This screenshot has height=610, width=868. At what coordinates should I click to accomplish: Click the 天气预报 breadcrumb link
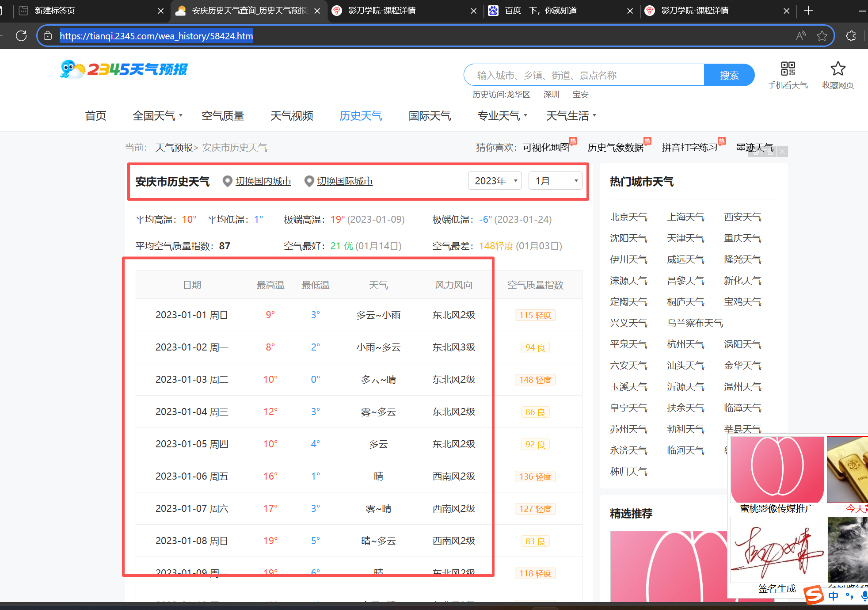coord(174,147)
